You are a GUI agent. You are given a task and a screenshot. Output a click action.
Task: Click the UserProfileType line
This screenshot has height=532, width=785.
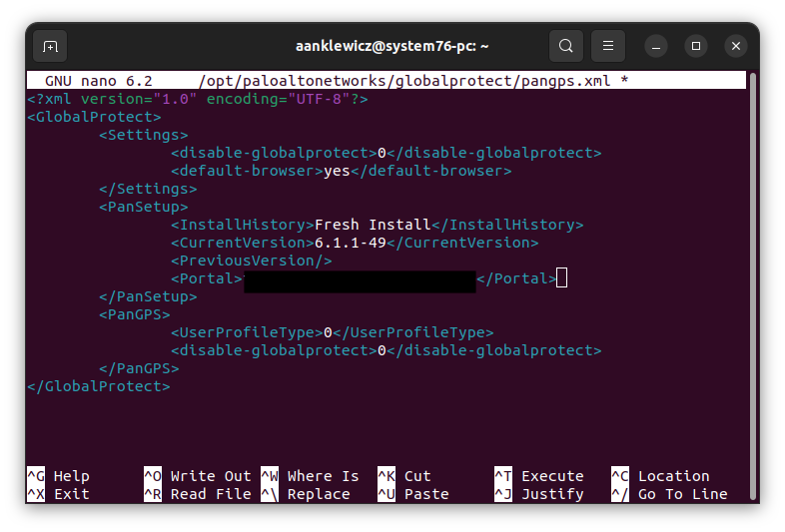[333, 332]
